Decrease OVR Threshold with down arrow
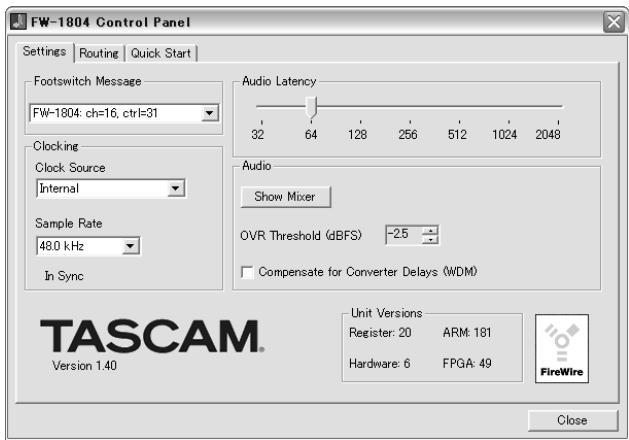629x440 pixels. 431,240
